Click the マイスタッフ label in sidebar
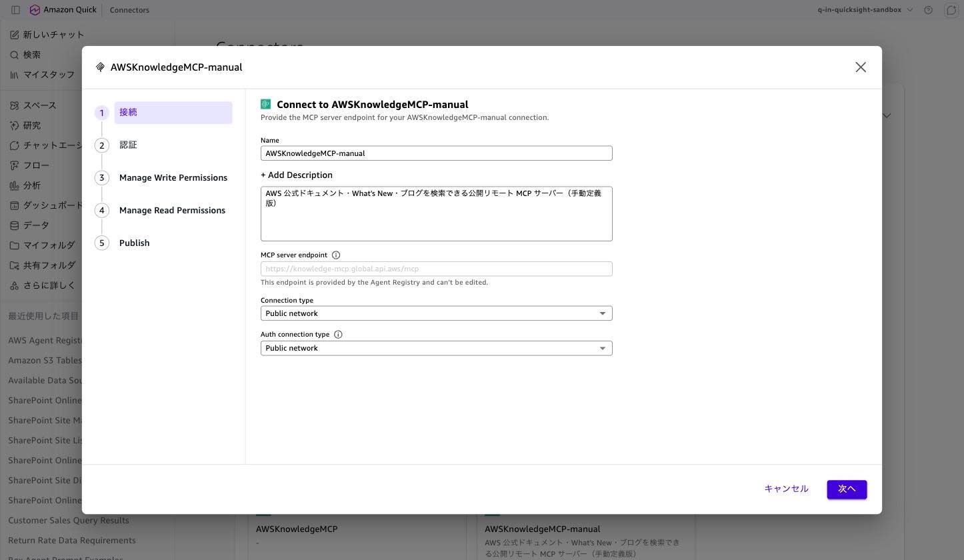964x560 pixels. pyautogui.click(x=49, y=75)
